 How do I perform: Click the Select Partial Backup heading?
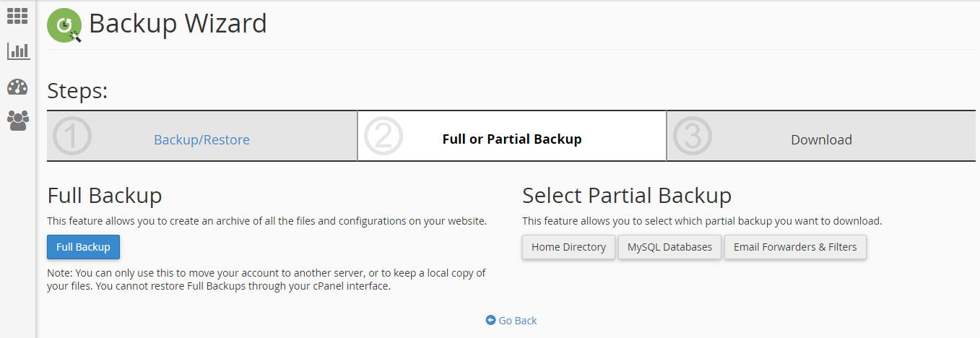[x=627, y=196]
